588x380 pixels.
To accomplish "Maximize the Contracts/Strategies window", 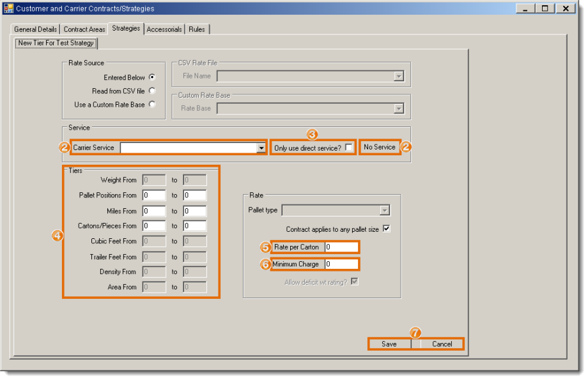I will [x=545, y=8].
